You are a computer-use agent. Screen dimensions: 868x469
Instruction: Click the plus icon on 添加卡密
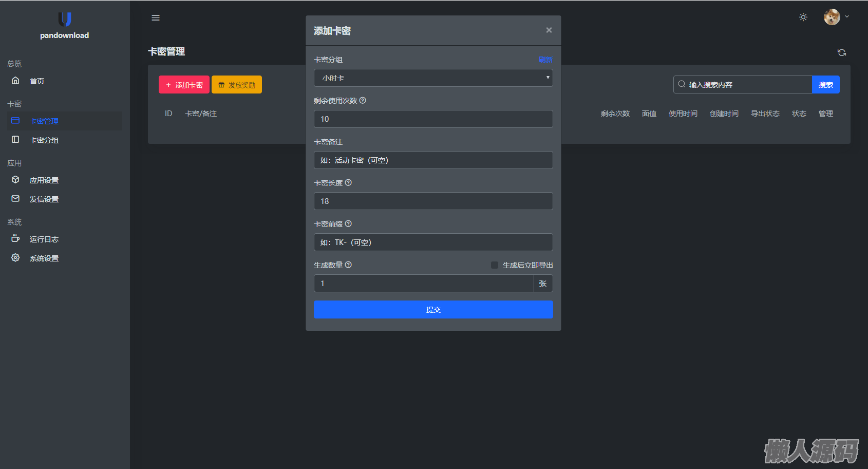click(168, 85)
